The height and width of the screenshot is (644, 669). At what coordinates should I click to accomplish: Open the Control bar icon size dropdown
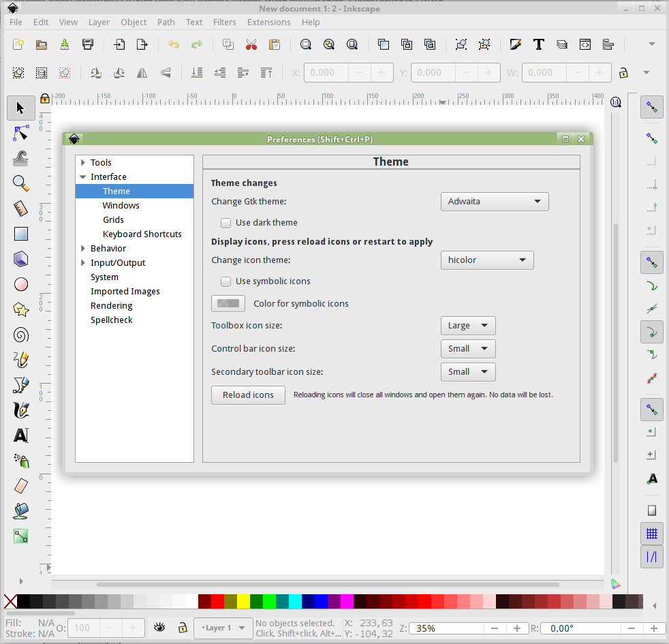[x=468, y=349]
